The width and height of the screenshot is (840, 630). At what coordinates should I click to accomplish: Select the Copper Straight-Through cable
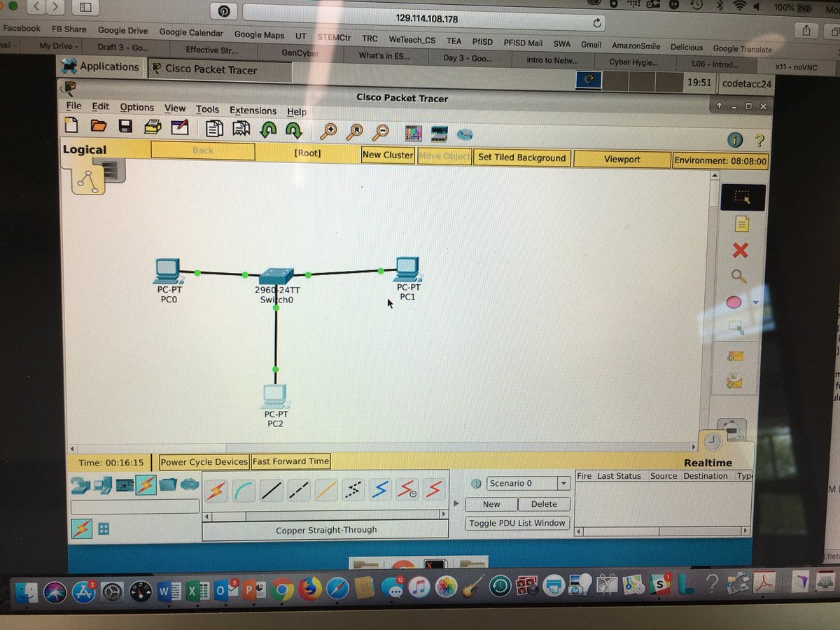click(x=272, y=491)
